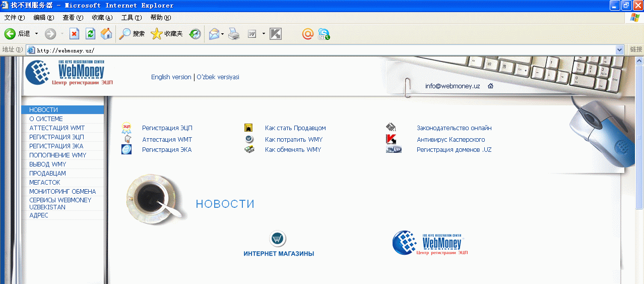Click the icon beside Регистрация доменов .UZ
The width and height of the screenshot is (644, 284).
pyautogui.click(x=394, y=149)
